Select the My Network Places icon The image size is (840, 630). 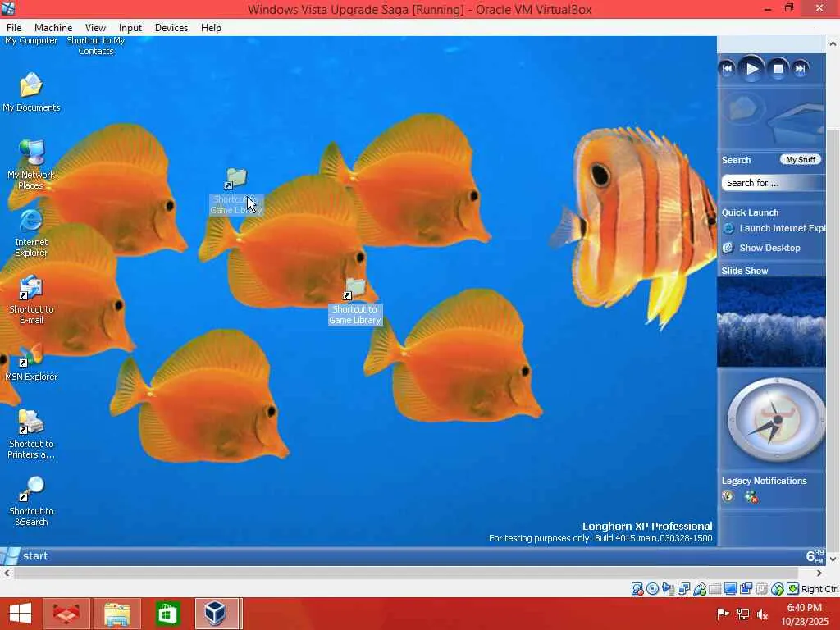tap(31, 164)
